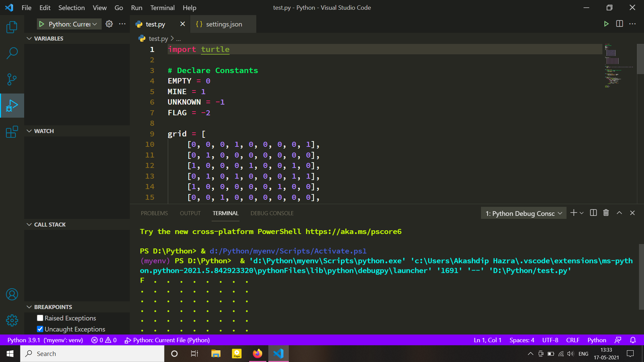Check errors and warnings in status bar
The width and height of the screenshot is (644, 362).
click(x=103, y=340)
